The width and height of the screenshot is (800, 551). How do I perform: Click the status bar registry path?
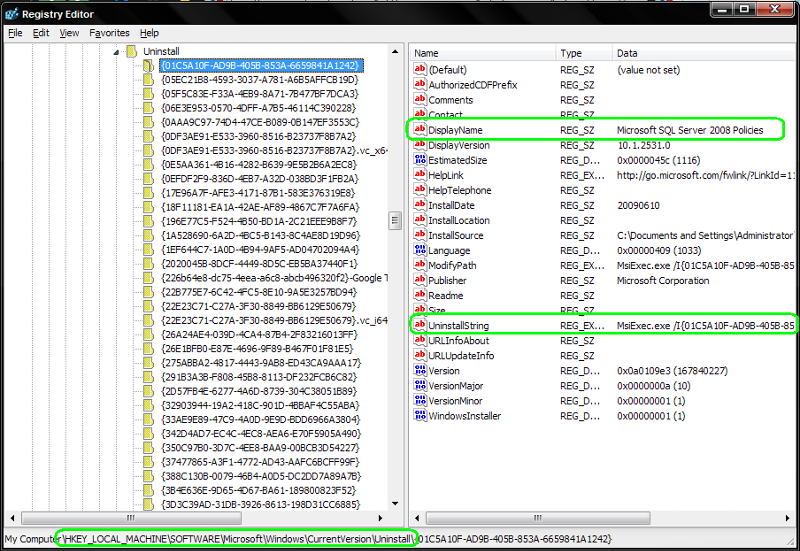[308, 539]
